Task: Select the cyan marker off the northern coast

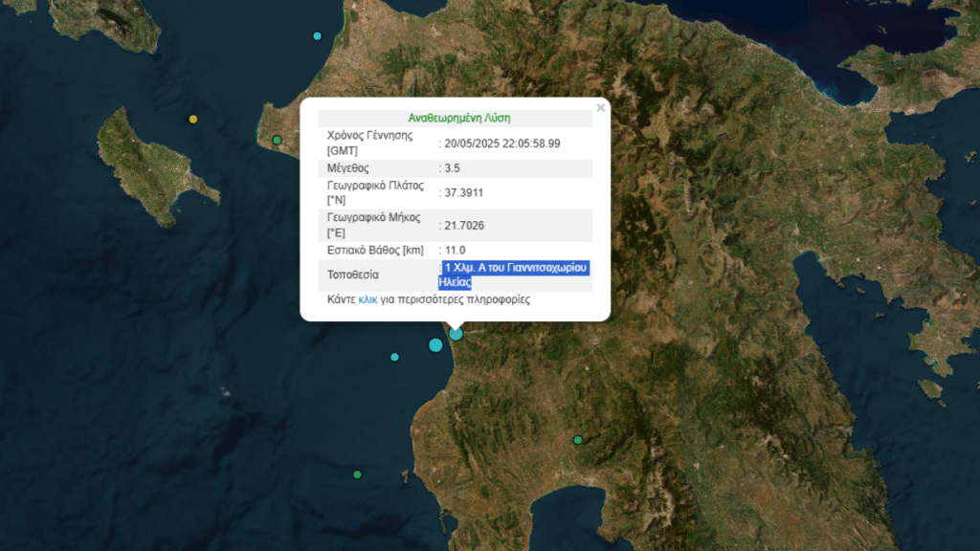Action: pyautogui.click(x=318, y=36)
